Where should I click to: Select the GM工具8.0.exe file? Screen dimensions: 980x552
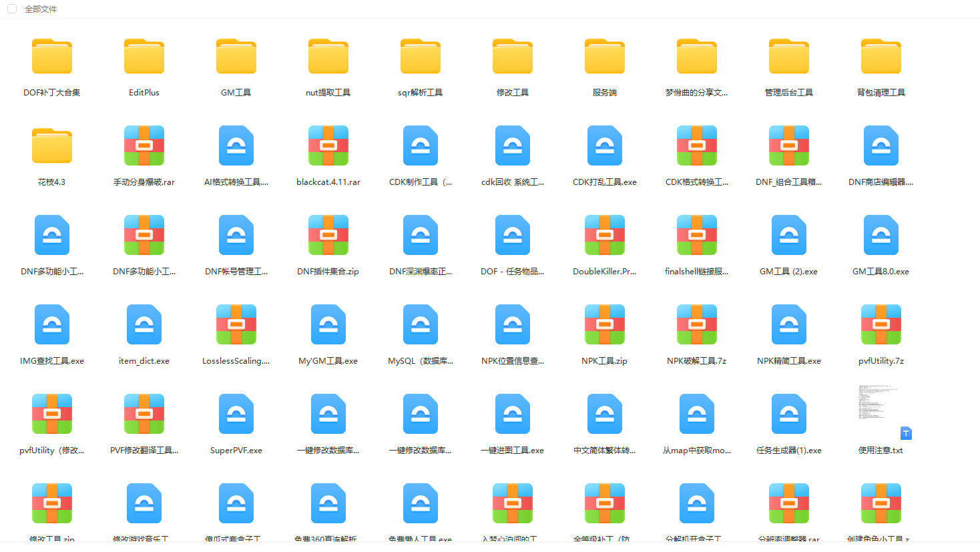point(881,236)
